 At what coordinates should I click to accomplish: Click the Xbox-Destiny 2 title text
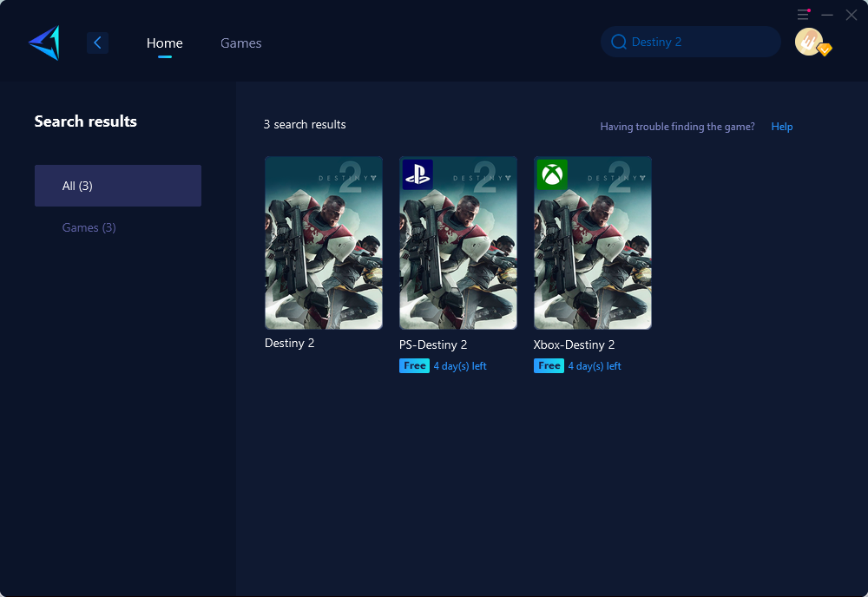pos(574,344)
